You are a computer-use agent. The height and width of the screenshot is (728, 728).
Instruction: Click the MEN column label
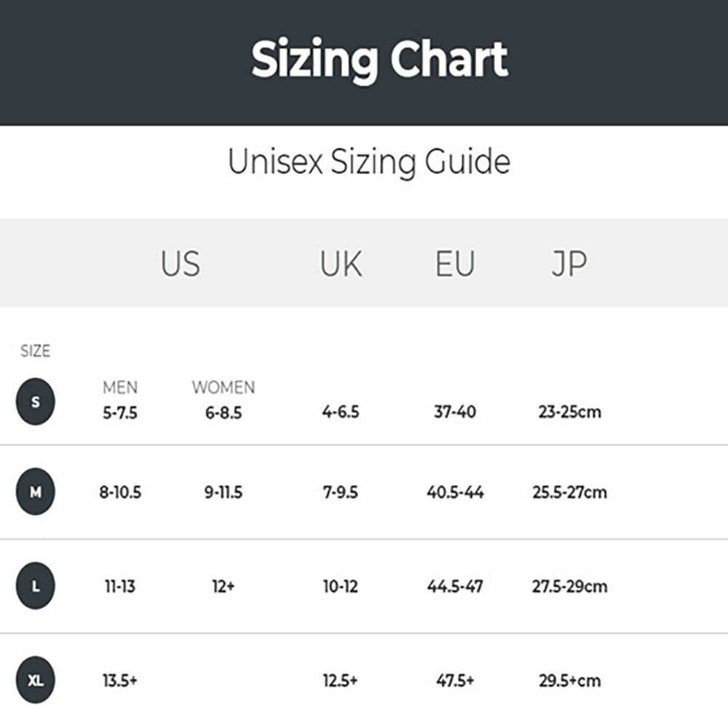120,387
